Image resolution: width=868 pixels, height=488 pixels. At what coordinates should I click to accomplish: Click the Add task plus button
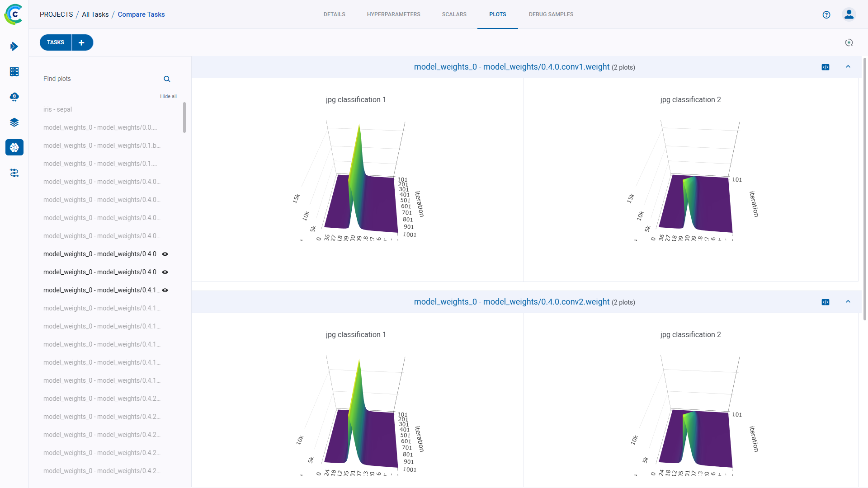click(82, 42)
